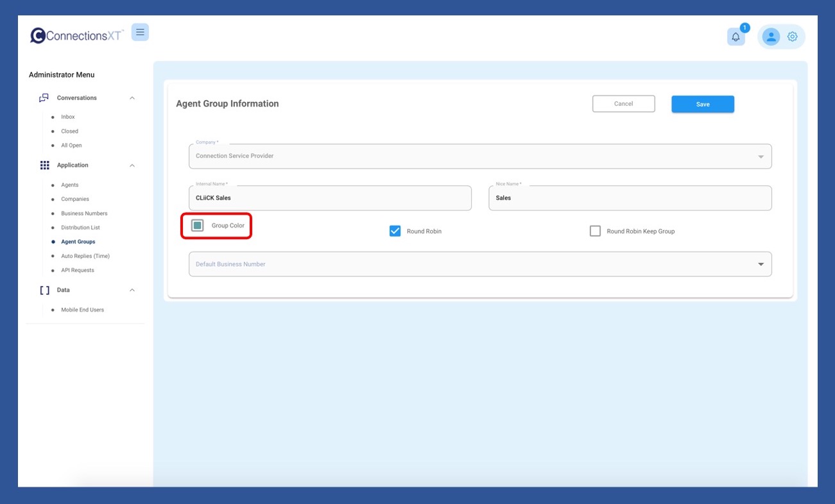Viewport: 835px width, 504px height.
Task: Open the settings gear icon
Action: coord(793,37)
